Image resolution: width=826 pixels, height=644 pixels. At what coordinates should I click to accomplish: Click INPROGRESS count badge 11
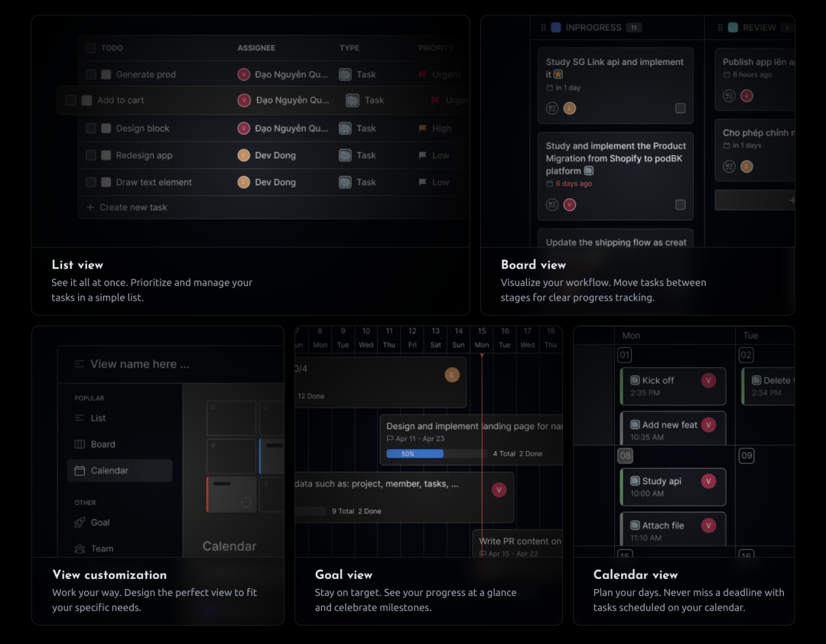point(634,28)
